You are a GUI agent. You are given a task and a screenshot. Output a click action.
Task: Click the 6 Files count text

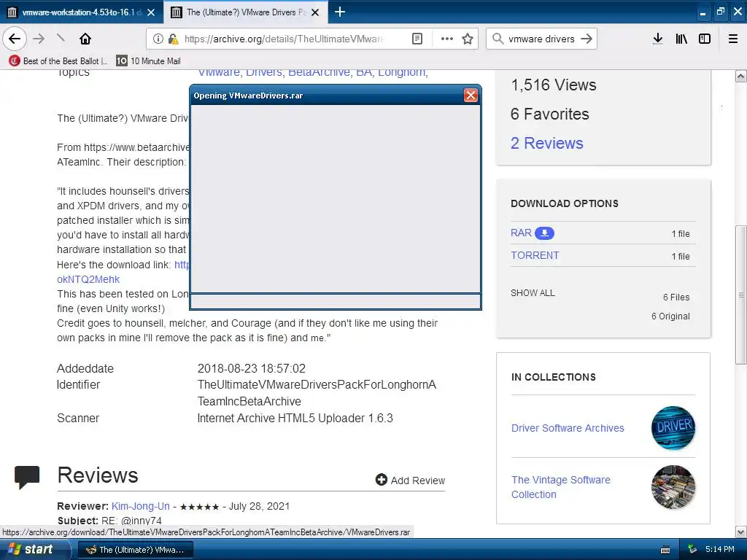pyautogui.click(x=676, y=297)
